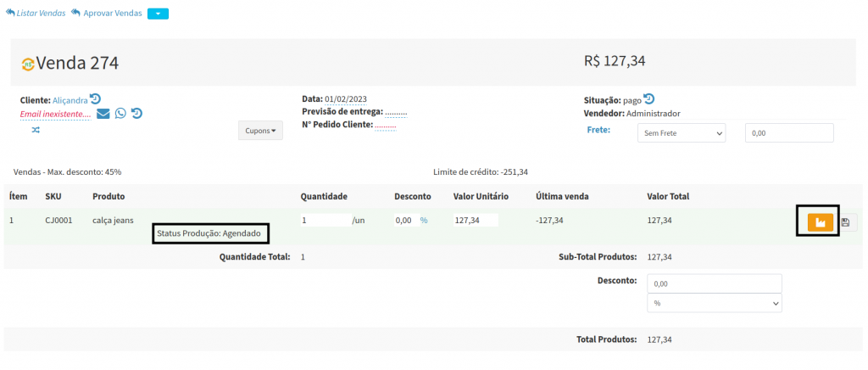Click the freight value input field

pos(788,133)
